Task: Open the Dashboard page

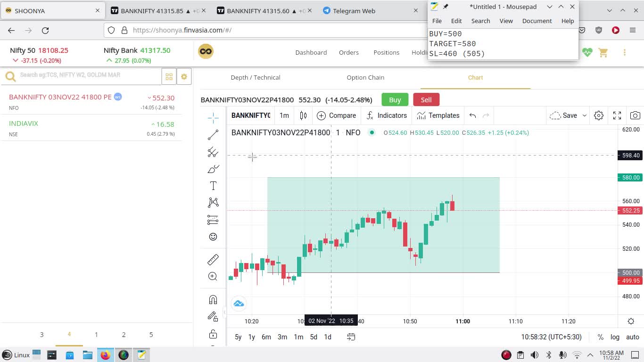Action: [x=311, y=52]
